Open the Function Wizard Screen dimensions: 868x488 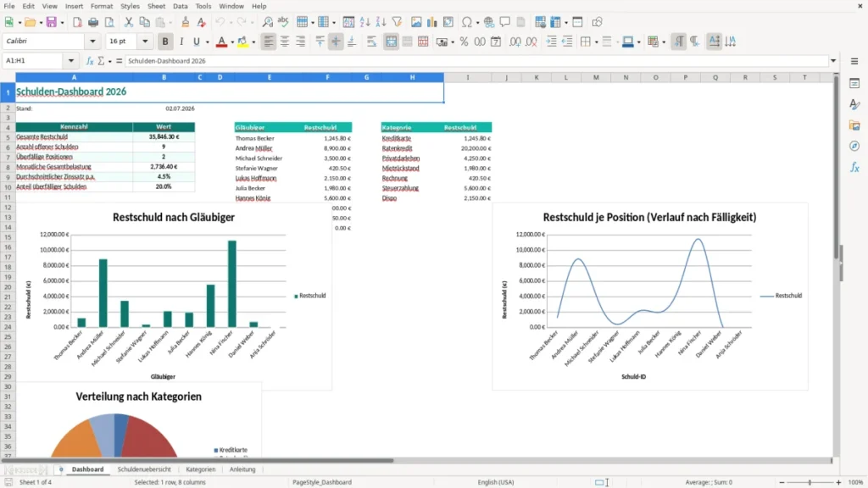pyautogui.click(x=90, y=61)
